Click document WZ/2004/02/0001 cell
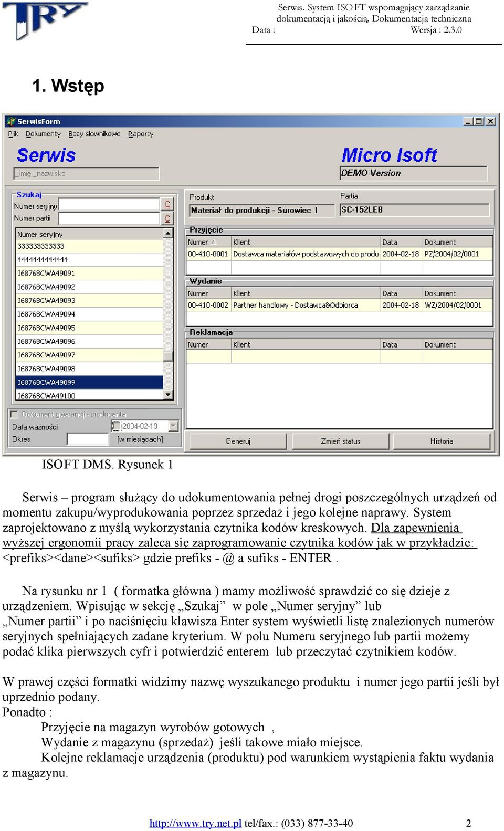 point(458,305)
